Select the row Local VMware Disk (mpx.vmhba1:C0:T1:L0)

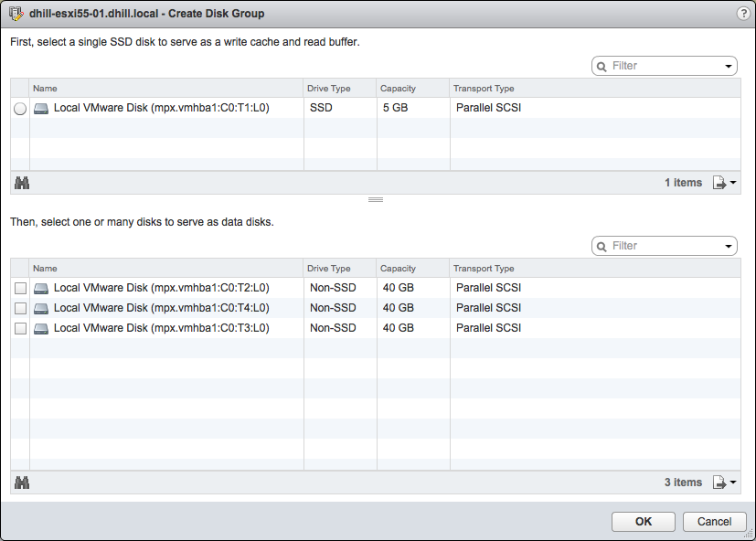pyautogui.click(x=376, y=108)
